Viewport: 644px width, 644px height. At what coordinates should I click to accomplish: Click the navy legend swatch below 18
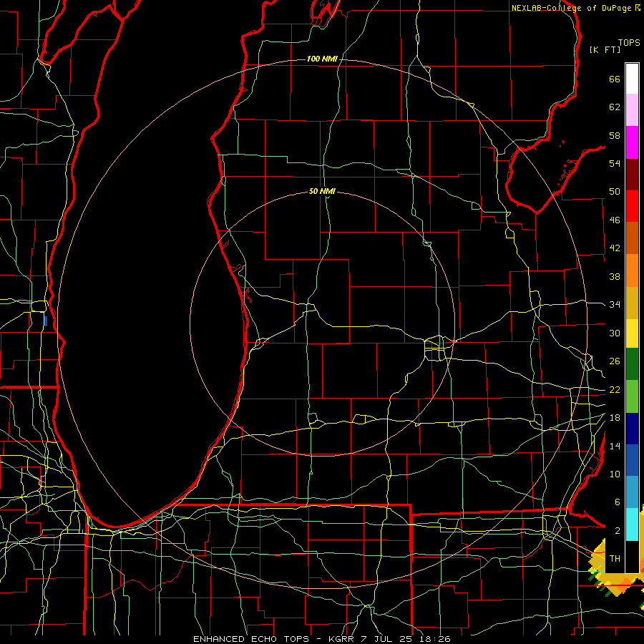(632, 429)
